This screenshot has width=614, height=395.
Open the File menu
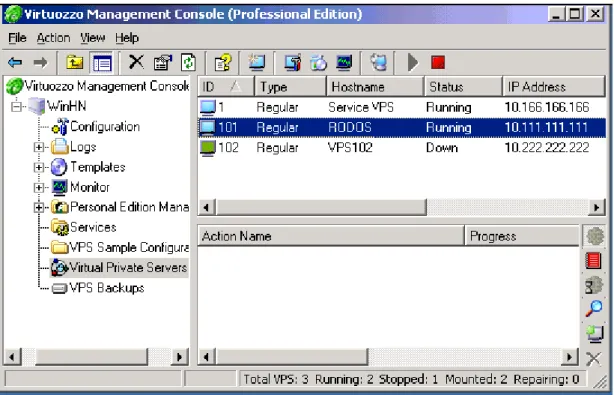17,38
